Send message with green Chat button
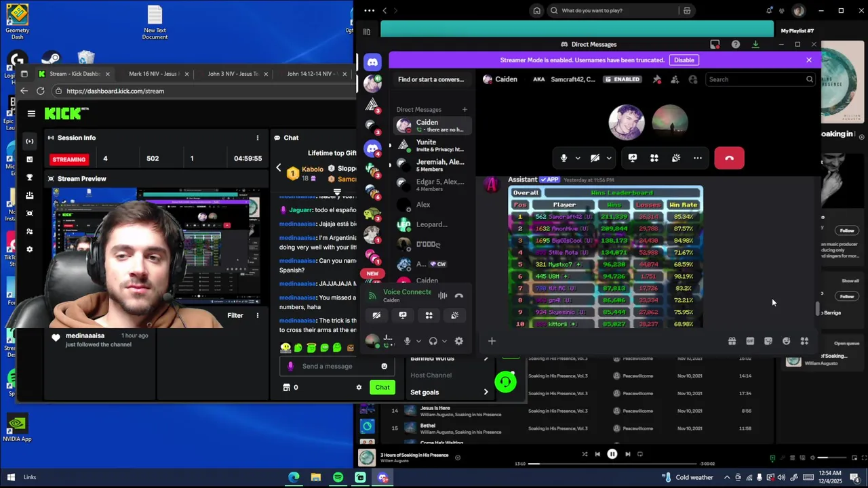The height and width of the screenshot is (488, 868). pos(382,387)
